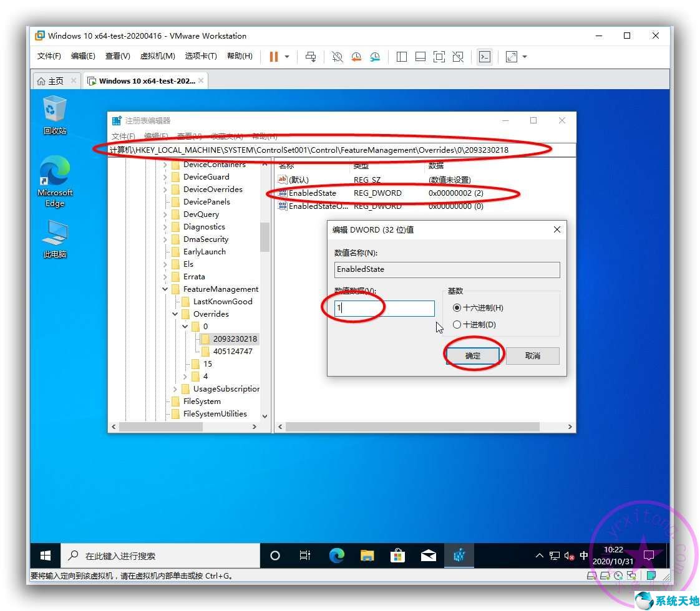Send Ctrl+Alt+Del to the guest OS
700x611 pixels.
[311, 57]
